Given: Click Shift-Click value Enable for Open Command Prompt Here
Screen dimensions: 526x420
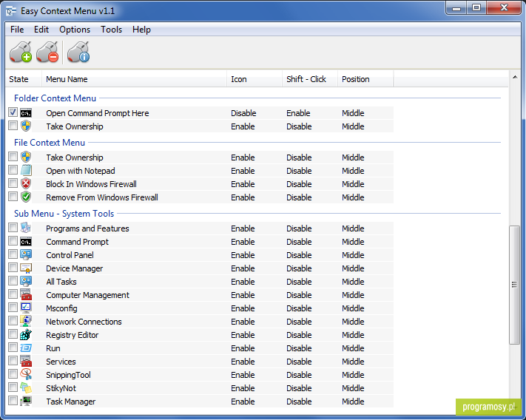Looking at the screenshot, I should [x=298, y=113].
